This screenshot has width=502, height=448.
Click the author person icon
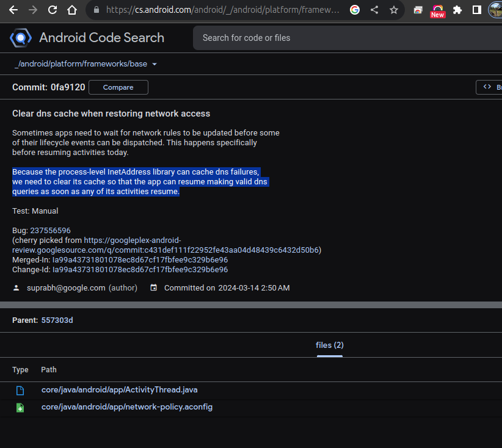[x=16, y=288]
